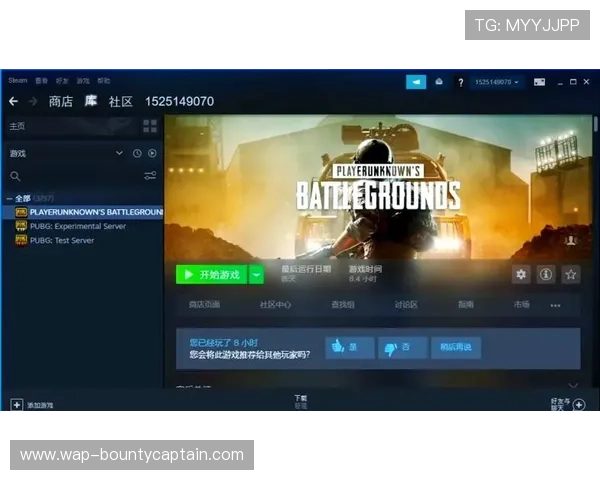
Task: Open friends and chat plus icon
Action: coord(579,405)
